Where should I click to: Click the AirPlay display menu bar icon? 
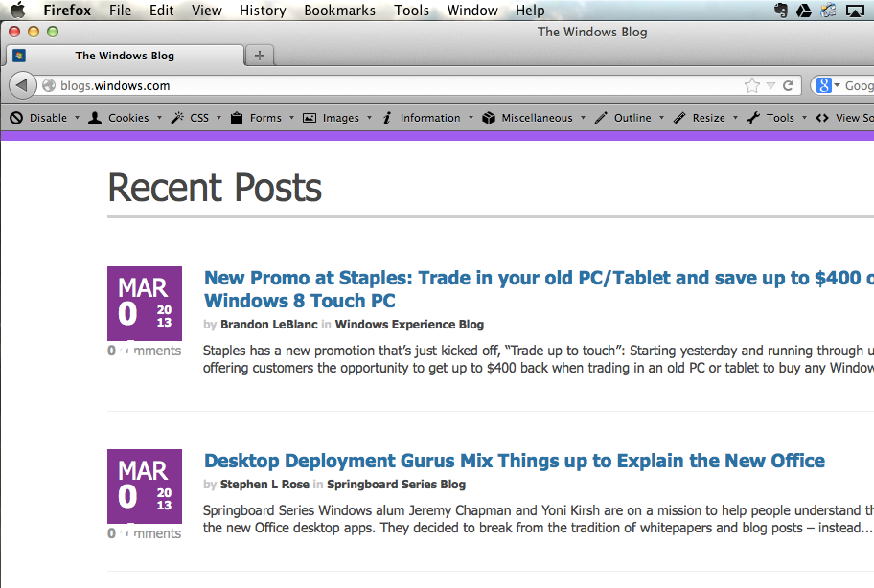click(855, 10)
